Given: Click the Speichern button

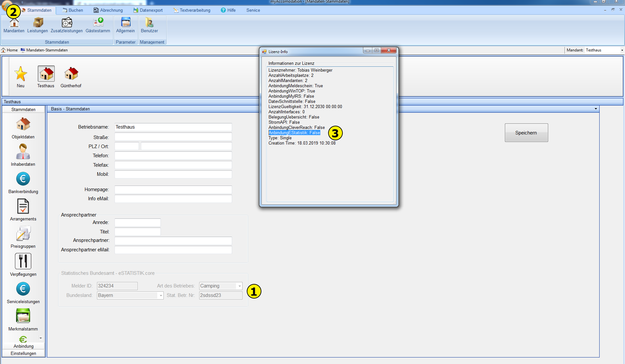Looking at the screenshot, I should point(526,133).
